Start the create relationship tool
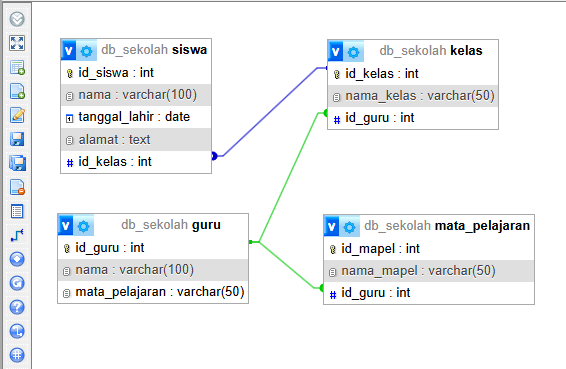Viewport: 566px width, 369px height. 17,235
